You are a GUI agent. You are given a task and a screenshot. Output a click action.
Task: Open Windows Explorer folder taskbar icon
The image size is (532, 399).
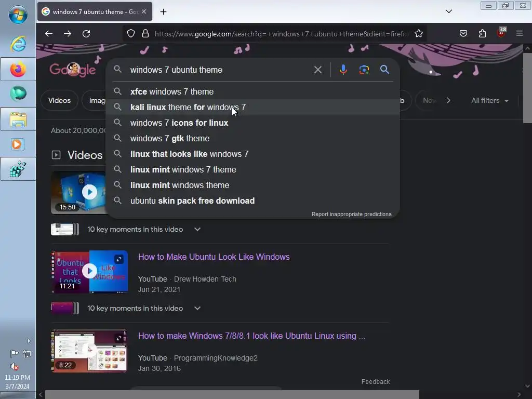coord(18,119)
